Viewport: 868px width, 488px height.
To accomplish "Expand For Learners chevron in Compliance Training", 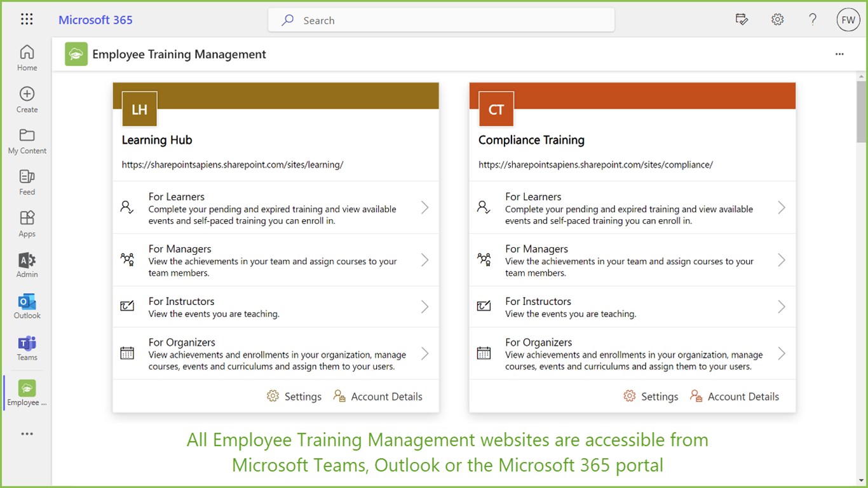I will (782, 208).
